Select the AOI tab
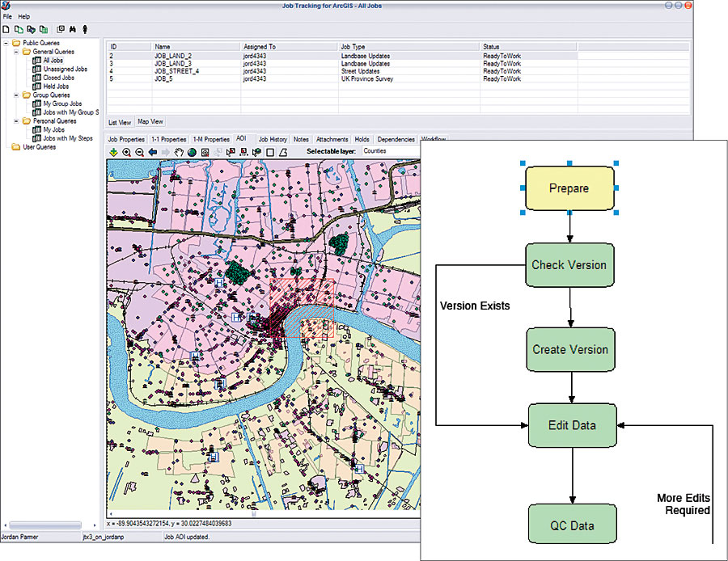 click(241, 138)
